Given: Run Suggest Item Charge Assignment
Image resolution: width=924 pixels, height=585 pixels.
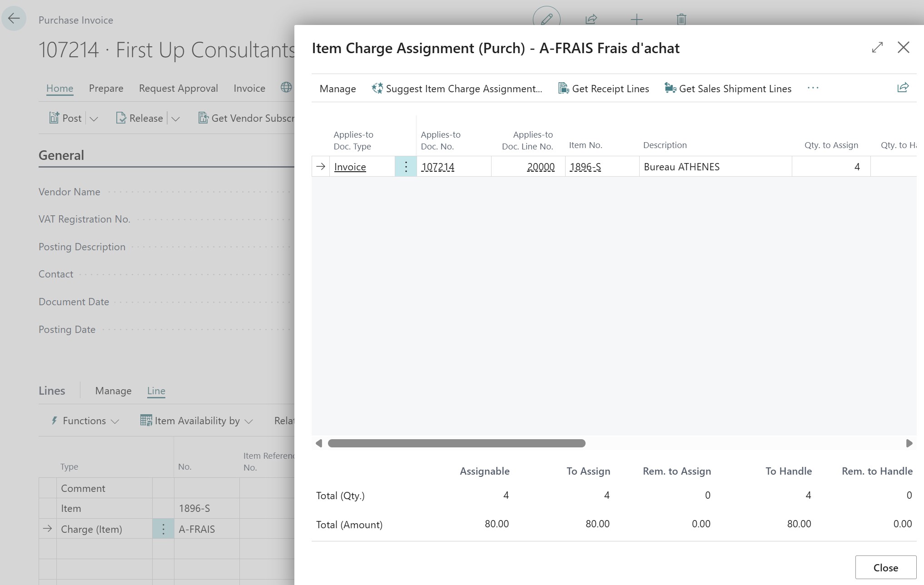Looking at the screenshot, I should (x=457, y=88).
